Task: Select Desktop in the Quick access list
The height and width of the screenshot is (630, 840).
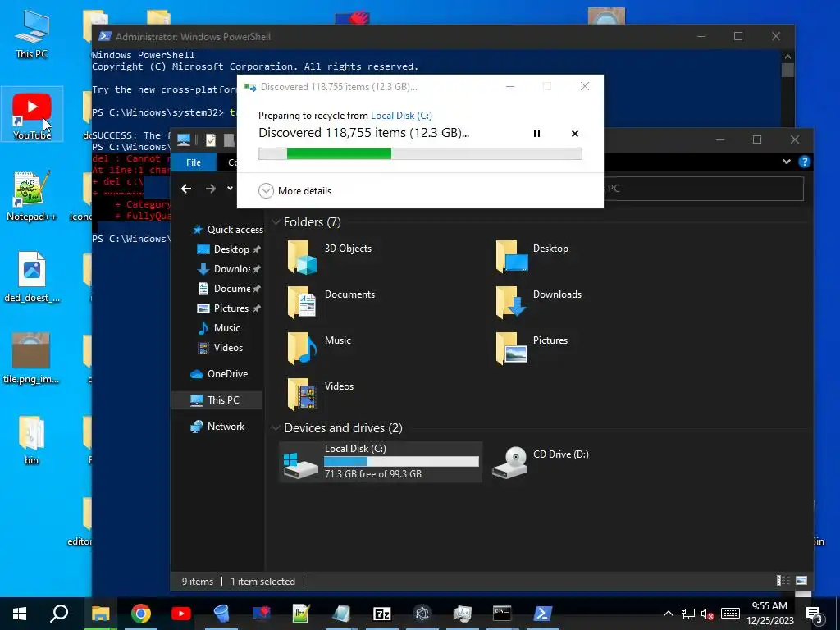Action: (x=229, y=249)
